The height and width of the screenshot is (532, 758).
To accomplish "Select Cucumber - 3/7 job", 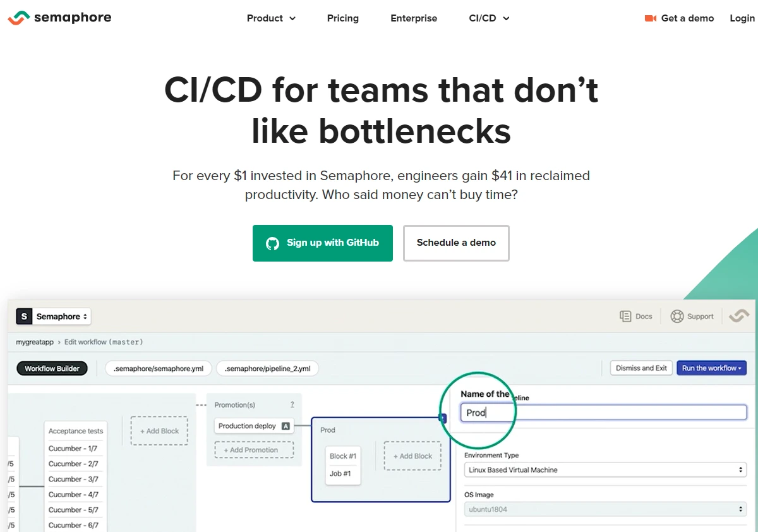I will pos(73,480).
